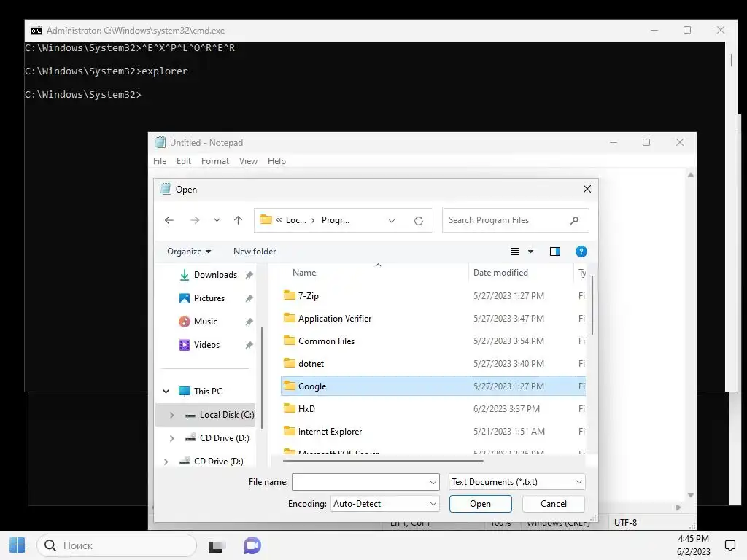Click the navigation pane vertical scrollbar

(262, 376)
